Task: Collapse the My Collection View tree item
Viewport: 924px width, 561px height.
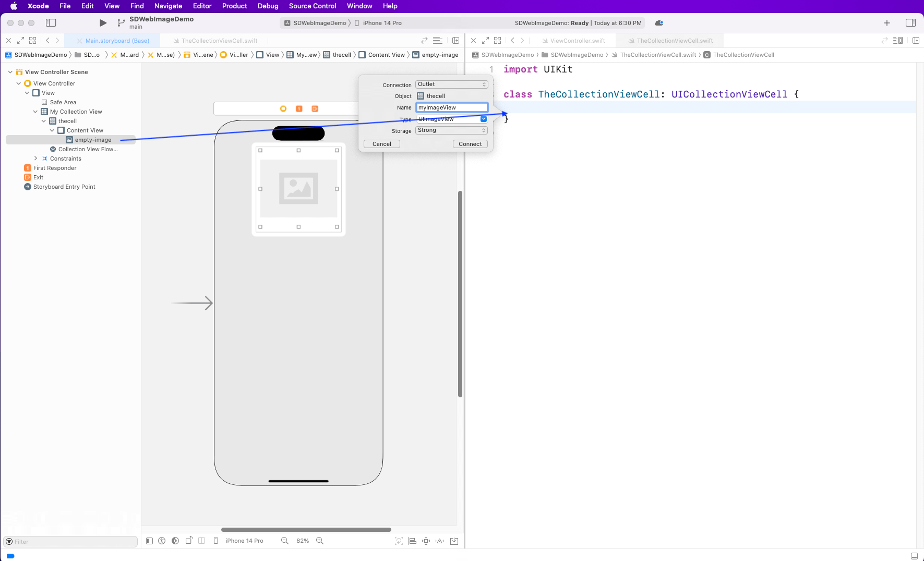Action: coord(35,112)
